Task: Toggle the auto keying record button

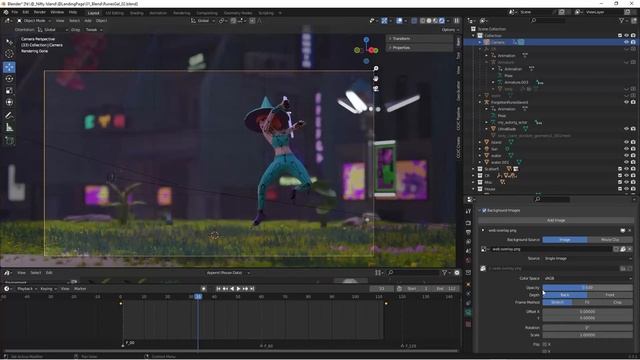Action: coord(204,289)
